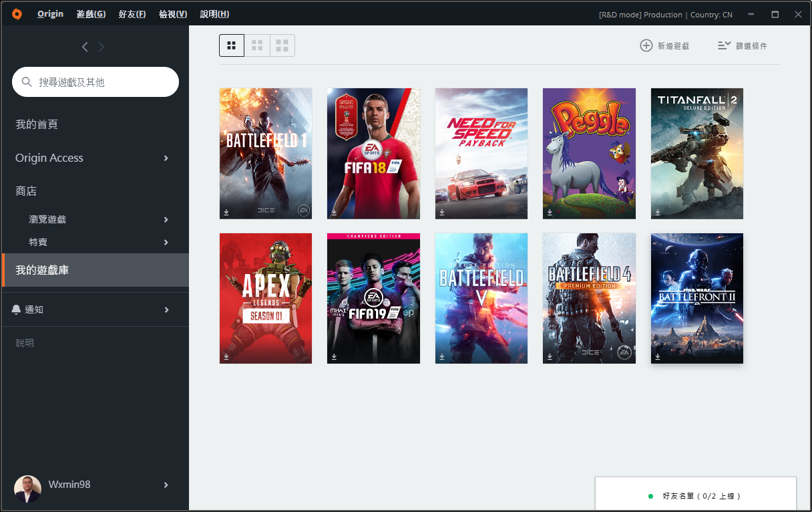Click download icon on Peggle tile
The image size is (812, 512).
pos(550,212)
